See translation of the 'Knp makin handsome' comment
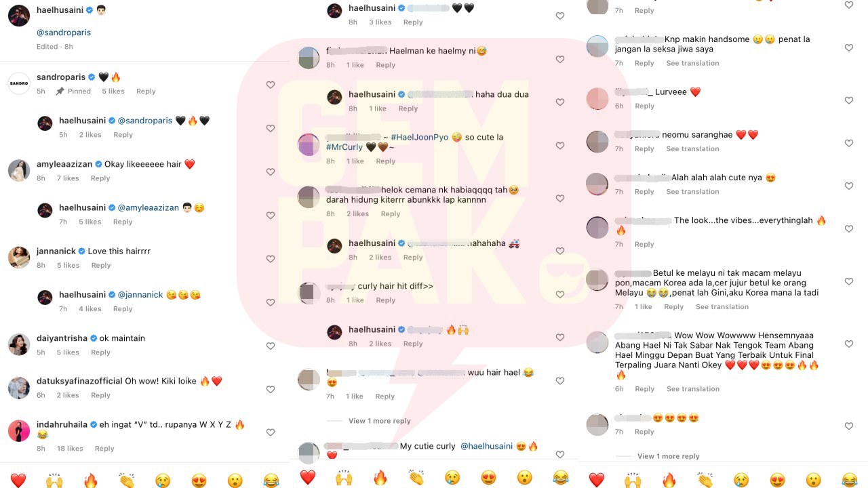868x488 pixels. pyautogui.click(x=692, y=63)
